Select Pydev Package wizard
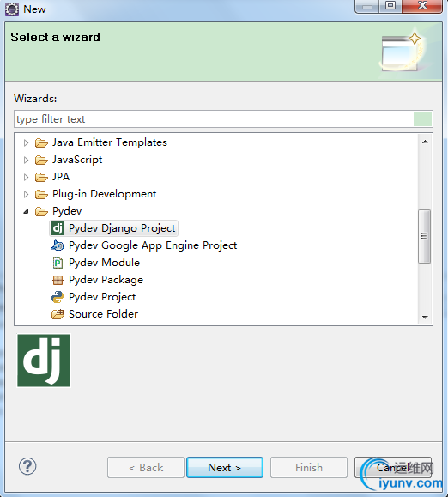Screen dimensions: 448x497 click(106, 280)
